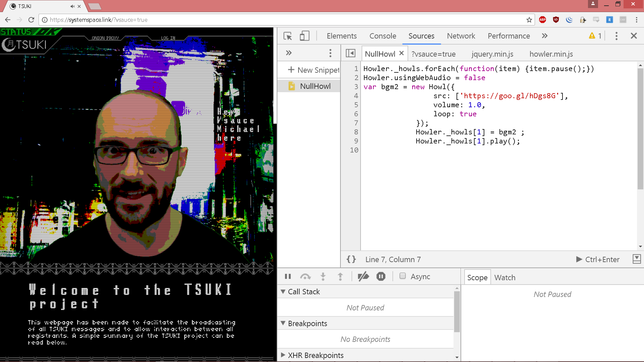Switch to the Console tab
The image size is (644, 362).
click(383, 36)
